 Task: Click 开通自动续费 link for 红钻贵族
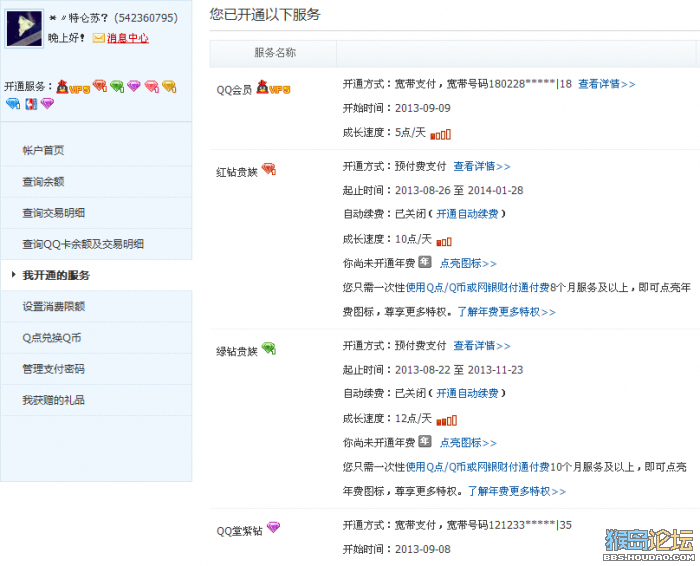467,214
